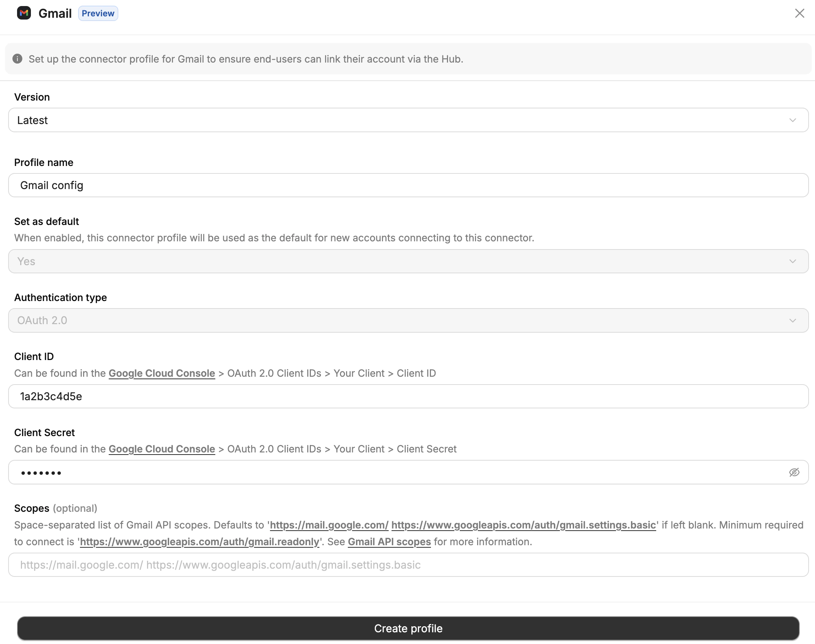Toggle Client Secret visibility eye icon

coord(794,472)
